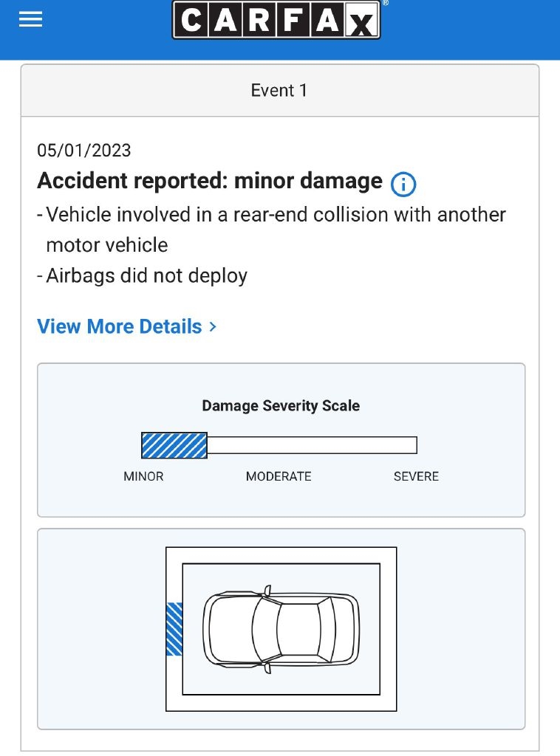Click the Damage Severity Scale title
560x756 pixels.
coord(281,405)
